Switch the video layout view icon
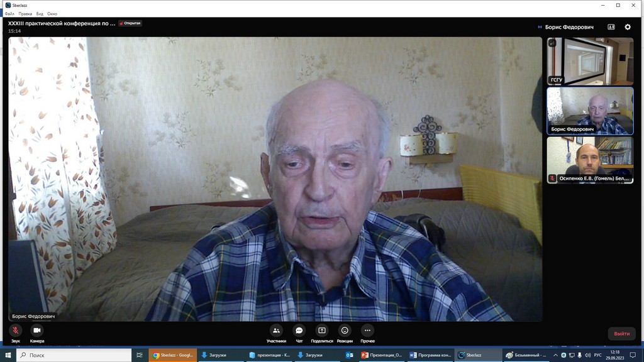This screenshot has height=362, width=644. pyautogui.click(x=611, y=27)
